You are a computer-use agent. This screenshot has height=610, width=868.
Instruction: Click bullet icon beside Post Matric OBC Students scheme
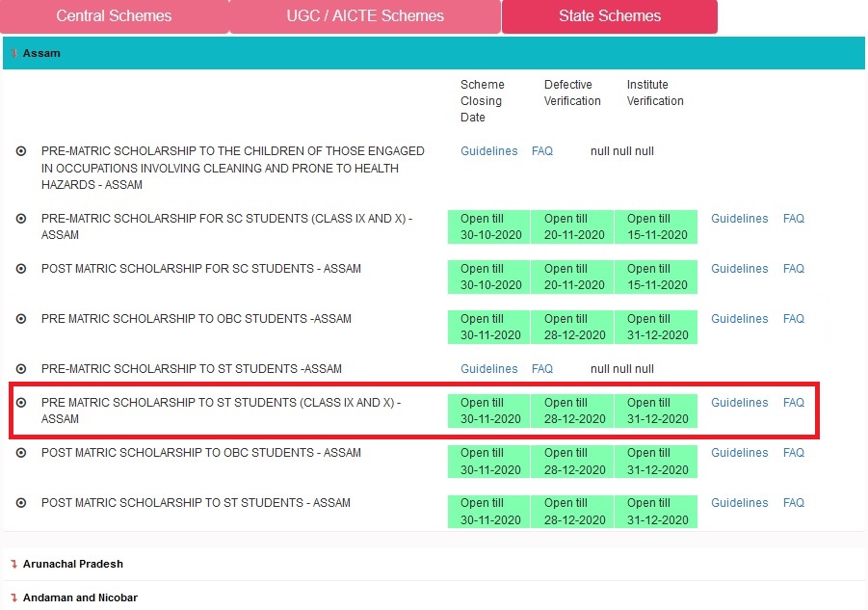tap(21, 453)
